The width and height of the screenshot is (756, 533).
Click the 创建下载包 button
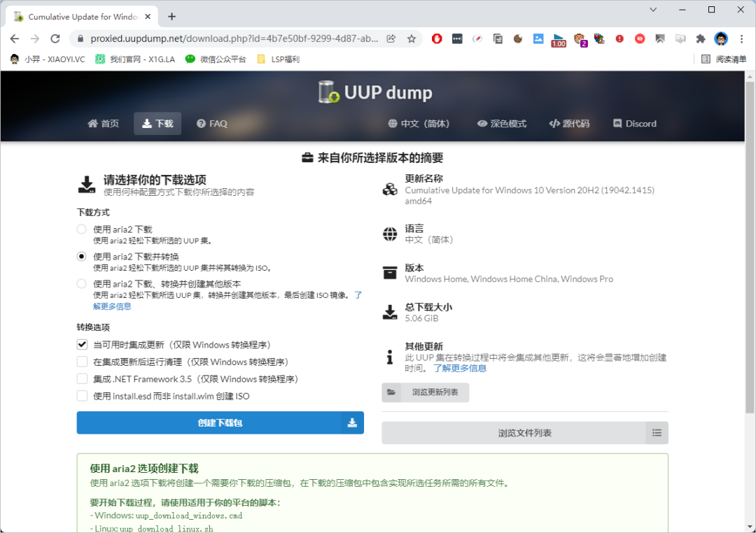pyautogui.click(x=220, y=422)
